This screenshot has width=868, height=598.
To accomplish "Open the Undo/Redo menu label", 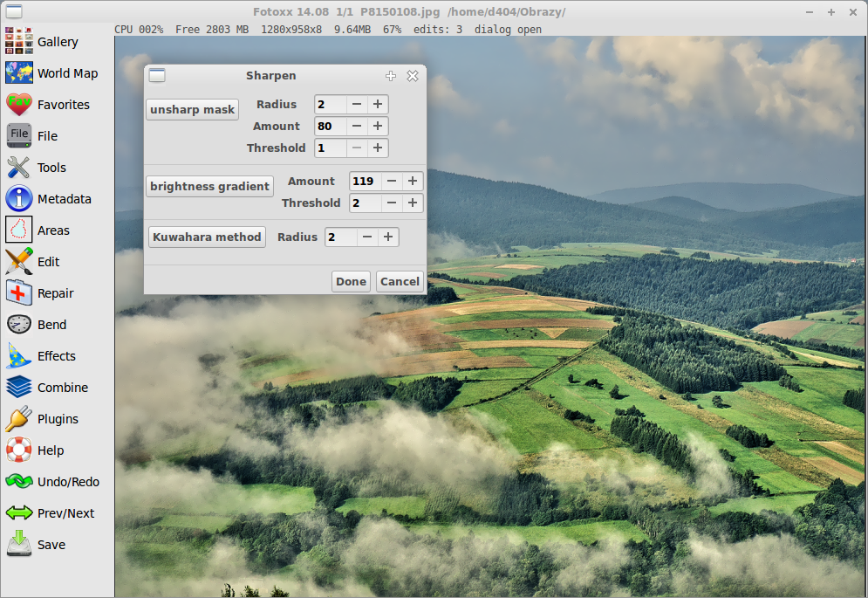I will click(69, 482).
